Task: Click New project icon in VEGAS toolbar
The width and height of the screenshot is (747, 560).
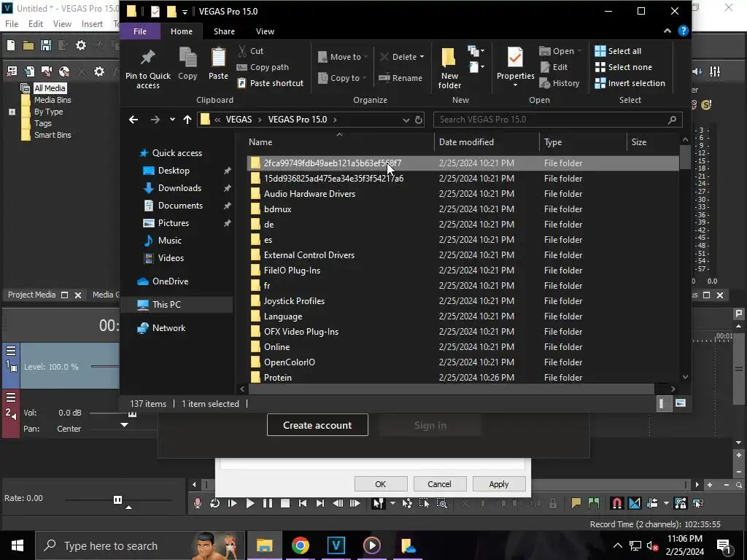Action: [x=11, y=45]
